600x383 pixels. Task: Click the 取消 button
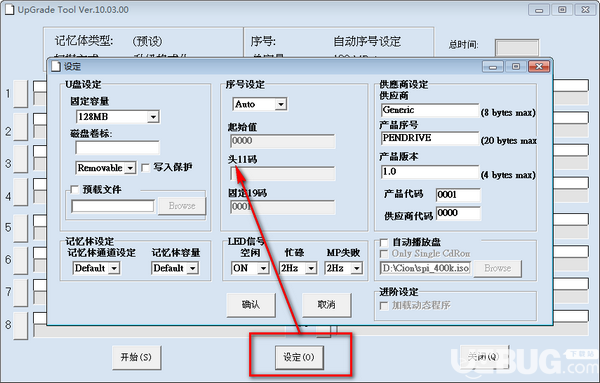pos(326,305)
